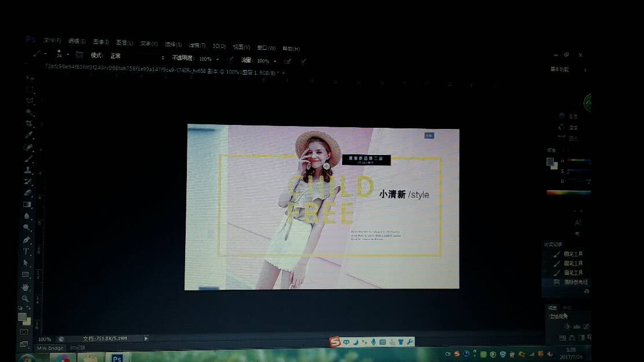
Task: Click the Photoshop taskbar icon
Action: (117, 357)
